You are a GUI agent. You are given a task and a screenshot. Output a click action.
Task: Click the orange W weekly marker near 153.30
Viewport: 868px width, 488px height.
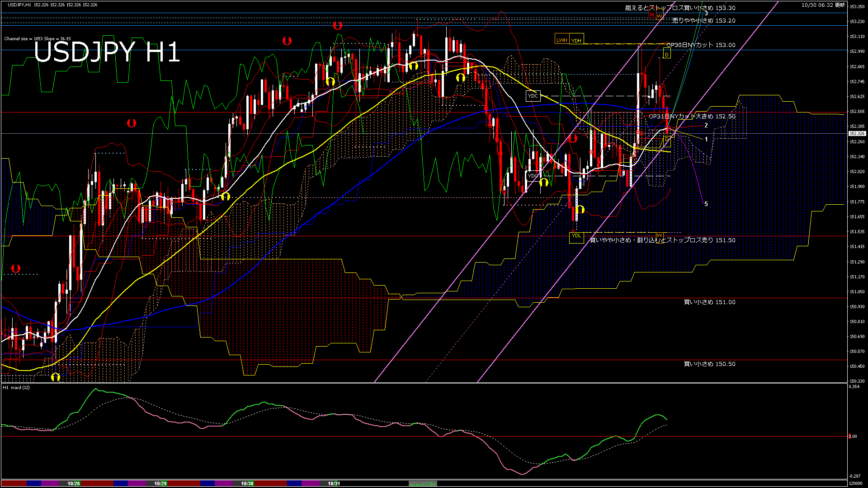click(660, 16)
